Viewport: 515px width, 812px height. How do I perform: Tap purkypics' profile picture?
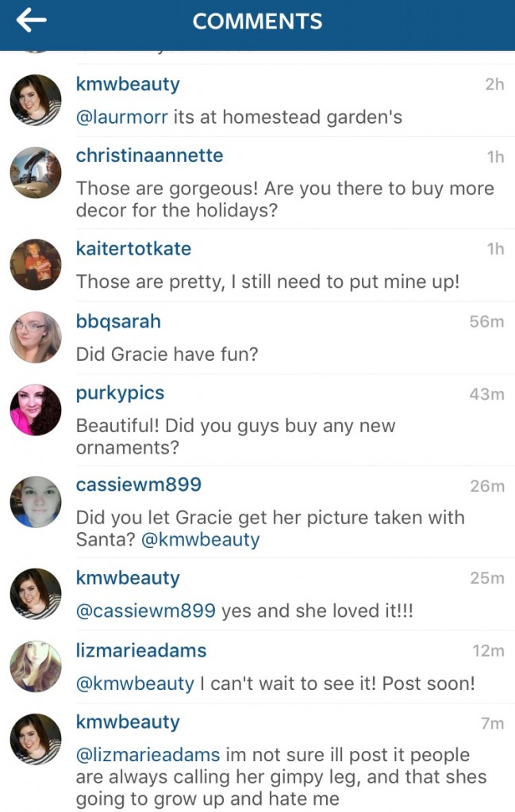36,410
